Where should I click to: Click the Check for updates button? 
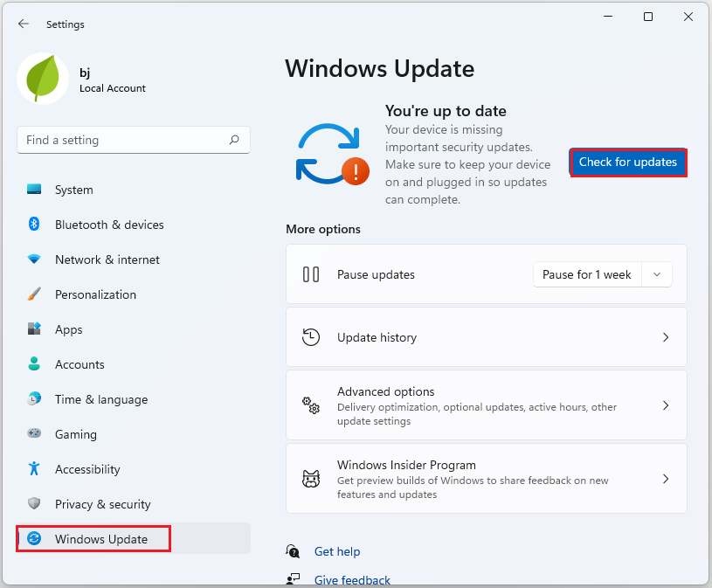[628, 163]
